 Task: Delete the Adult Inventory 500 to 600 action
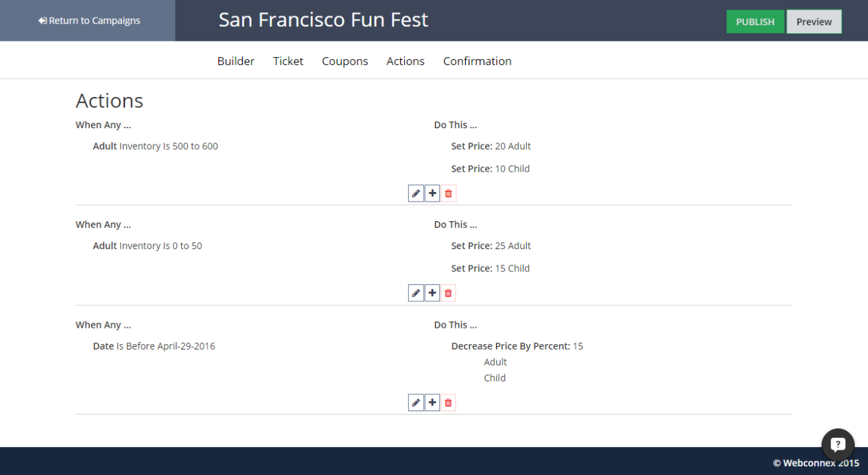(x=448, y=193)
